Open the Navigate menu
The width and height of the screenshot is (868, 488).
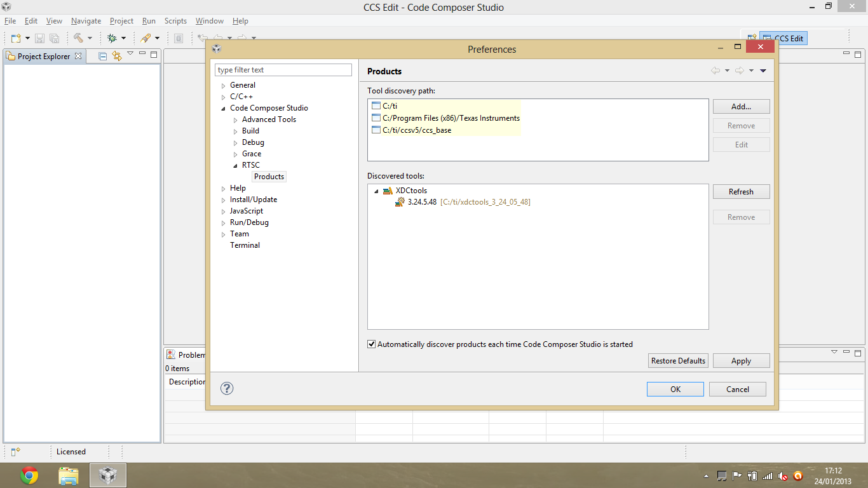click(x=86, y=21)
